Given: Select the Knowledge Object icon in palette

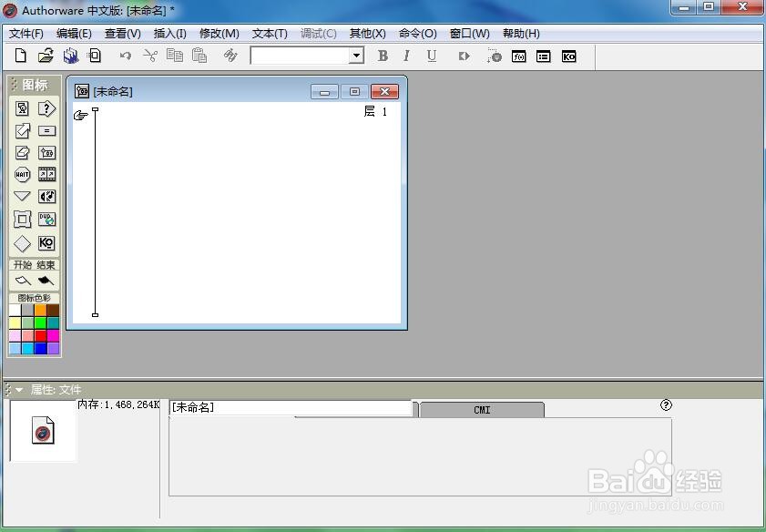Looking at the screenshot, I should (46, 243).
